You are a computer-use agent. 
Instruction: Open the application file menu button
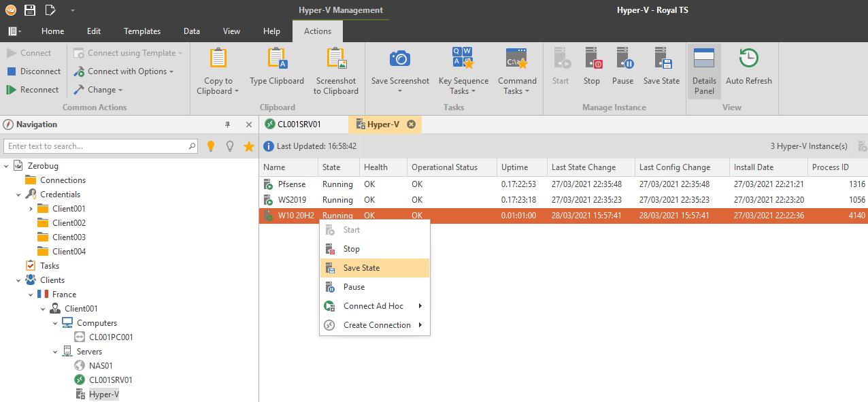pyautogui.click(x=15, y=31)
